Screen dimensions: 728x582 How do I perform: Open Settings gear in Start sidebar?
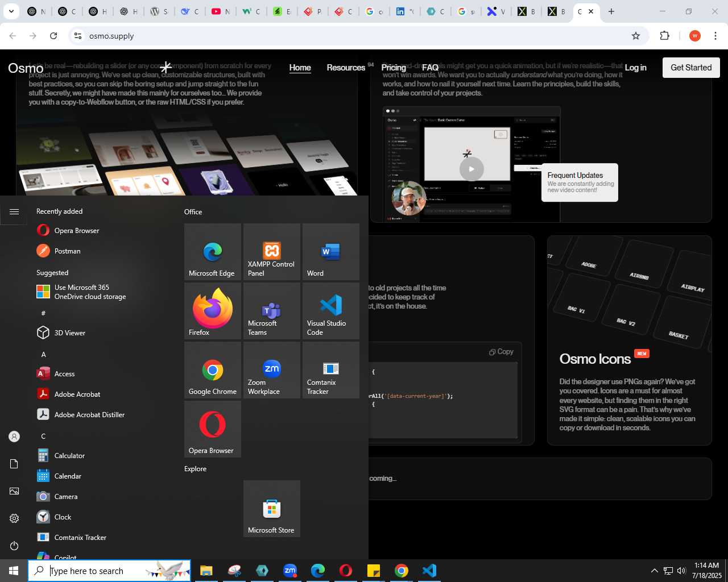14,518
